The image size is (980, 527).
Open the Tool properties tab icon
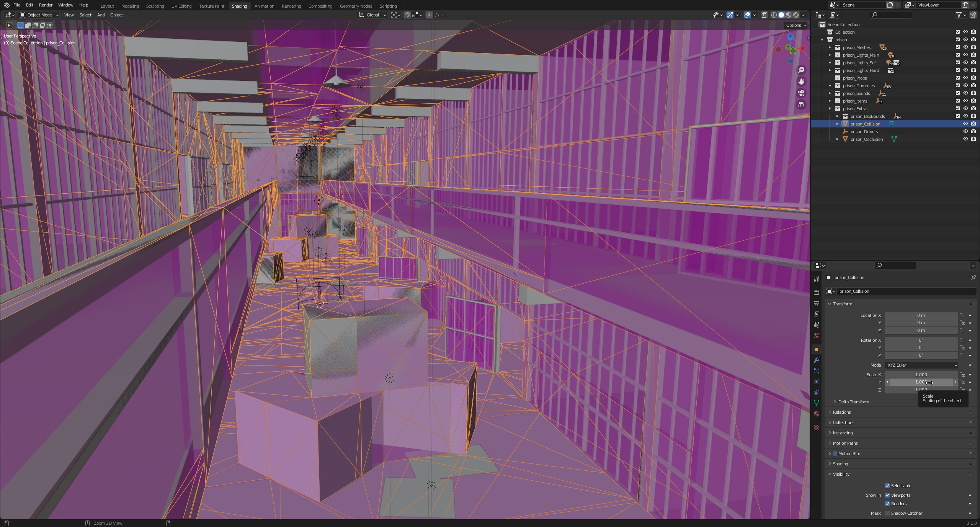[x=817, y=279]
